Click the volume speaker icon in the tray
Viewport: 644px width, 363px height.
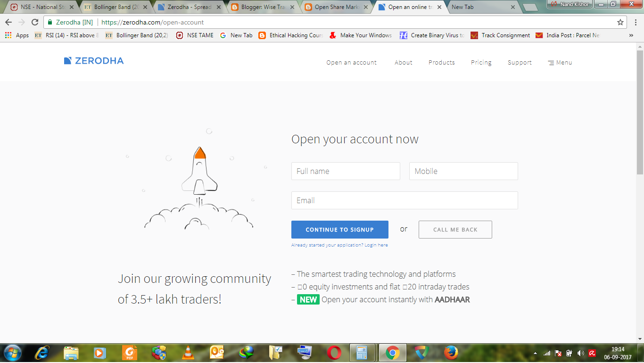580,354
